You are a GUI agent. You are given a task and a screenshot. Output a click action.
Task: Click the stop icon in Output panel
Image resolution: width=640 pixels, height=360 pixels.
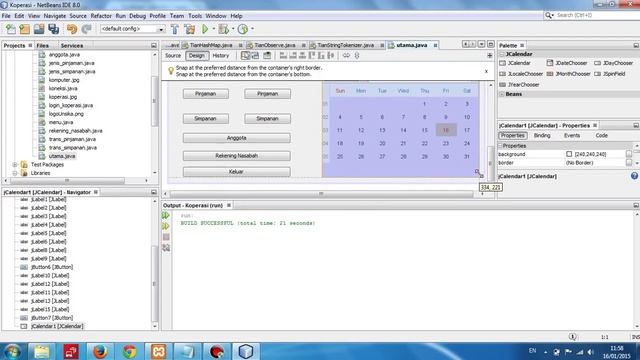(x=166, y=237)
